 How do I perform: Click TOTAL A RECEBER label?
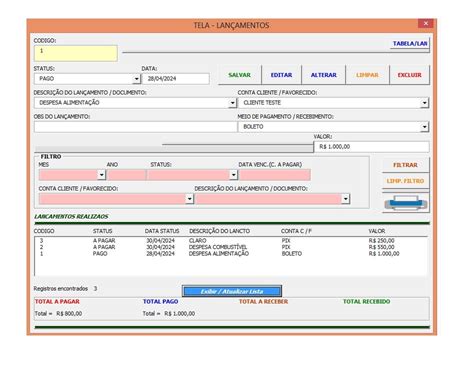click(x=263, y=302)
